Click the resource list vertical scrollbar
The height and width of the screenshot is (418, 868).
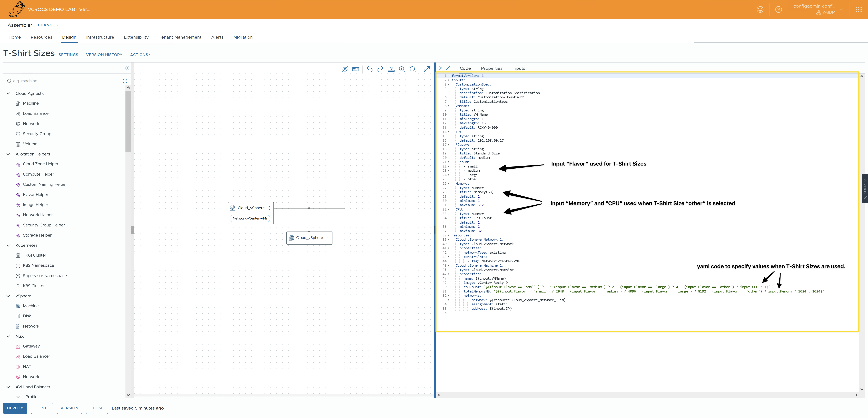[x=128, y=121]
